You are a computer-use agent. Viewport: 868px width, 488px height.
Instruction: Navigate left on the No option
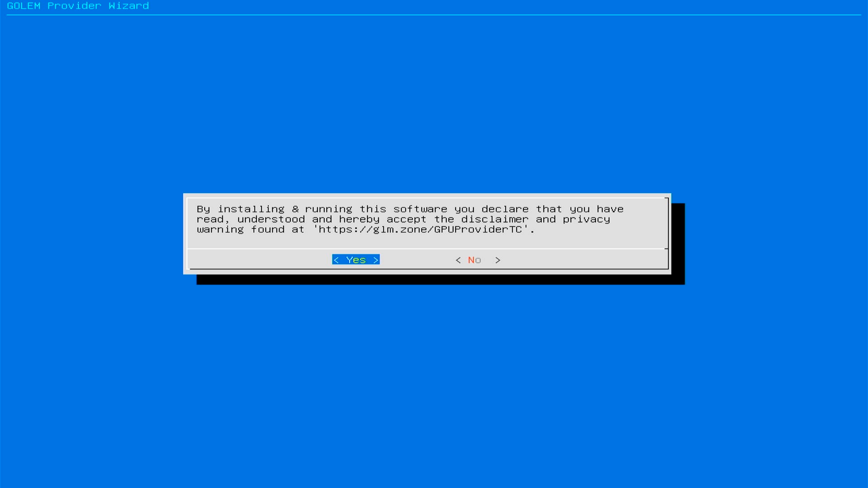(x=457, y=259)
